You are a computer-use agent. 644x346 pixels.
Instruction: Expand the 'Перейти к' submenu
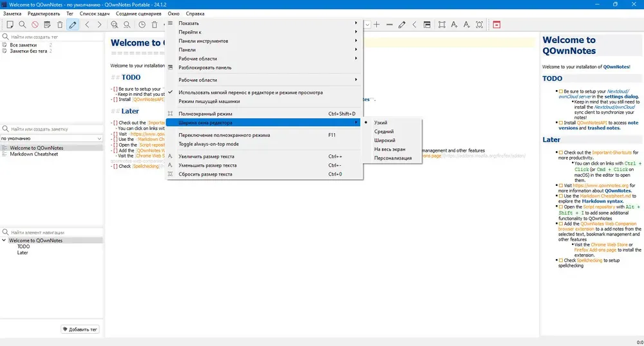click(x=263, y=32)
